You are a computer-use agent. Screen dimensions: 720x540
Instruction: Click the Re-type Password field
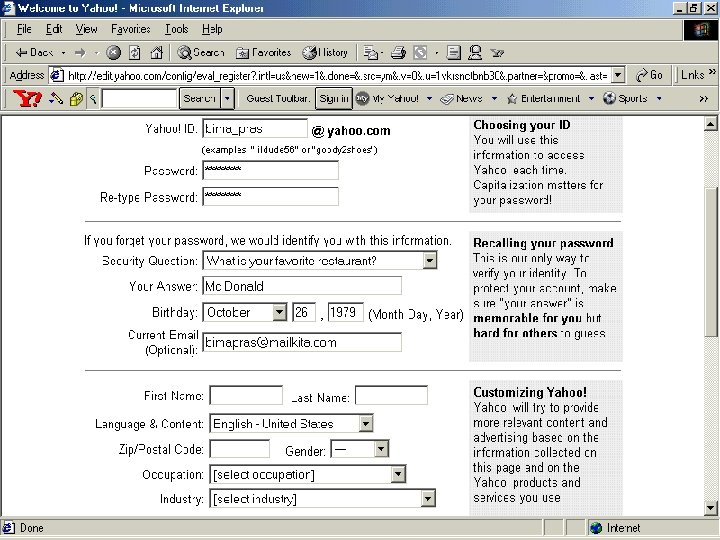click(270, 196)
